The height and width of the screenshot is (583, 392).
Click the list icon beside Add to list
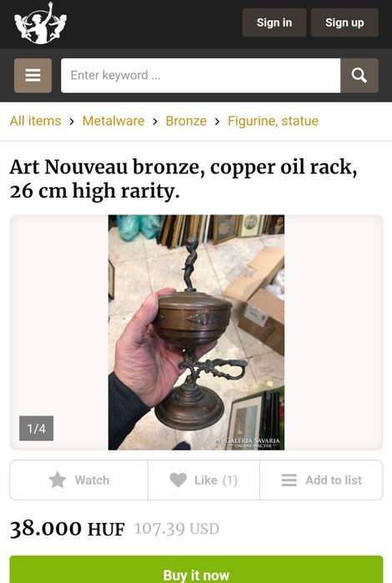click(289, 480)
